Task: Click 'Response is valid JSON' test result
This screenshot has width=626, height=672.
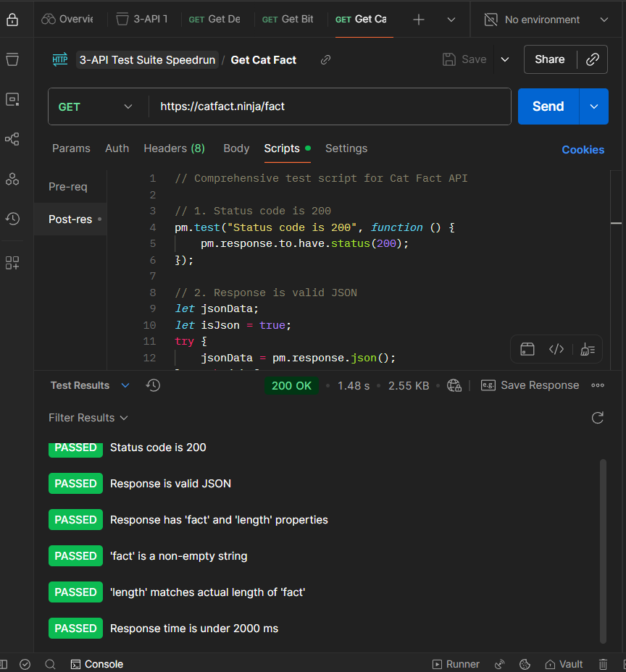Action: click(171, 484)
